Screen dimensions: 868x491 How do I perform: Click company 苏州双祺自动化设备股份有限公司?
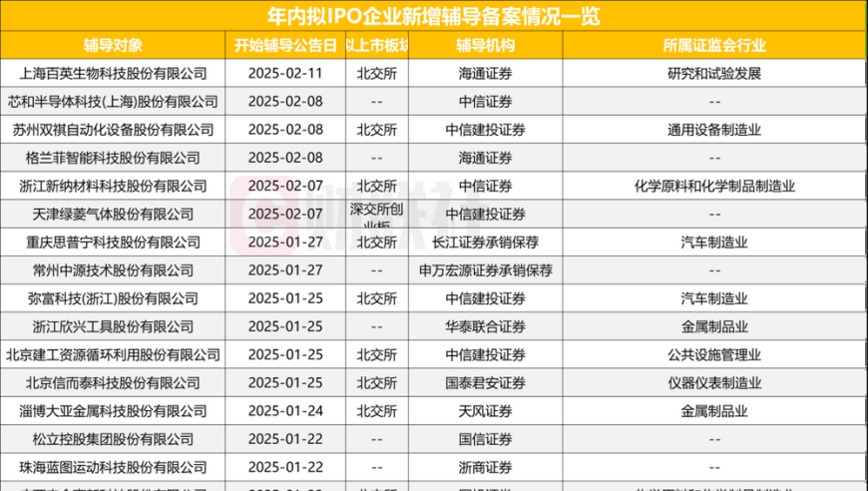pos(113,130)
